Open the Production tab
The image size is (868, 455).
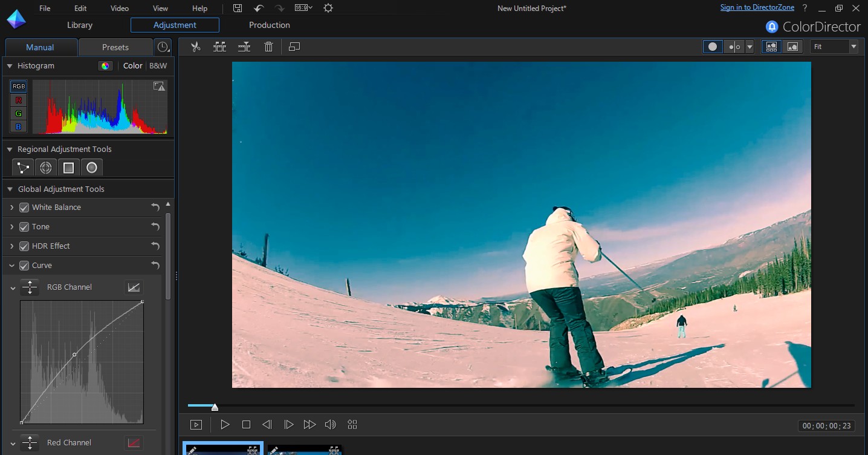269,25
